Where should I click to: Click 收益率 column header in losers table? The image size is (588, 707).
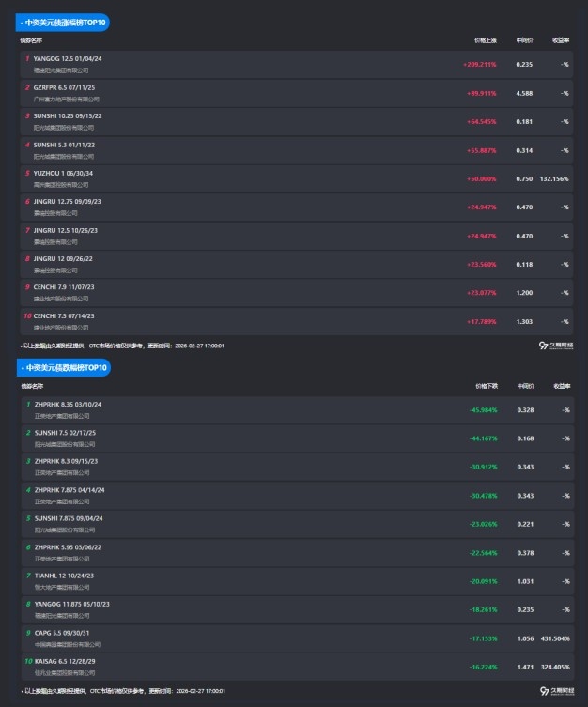point(562,386)
